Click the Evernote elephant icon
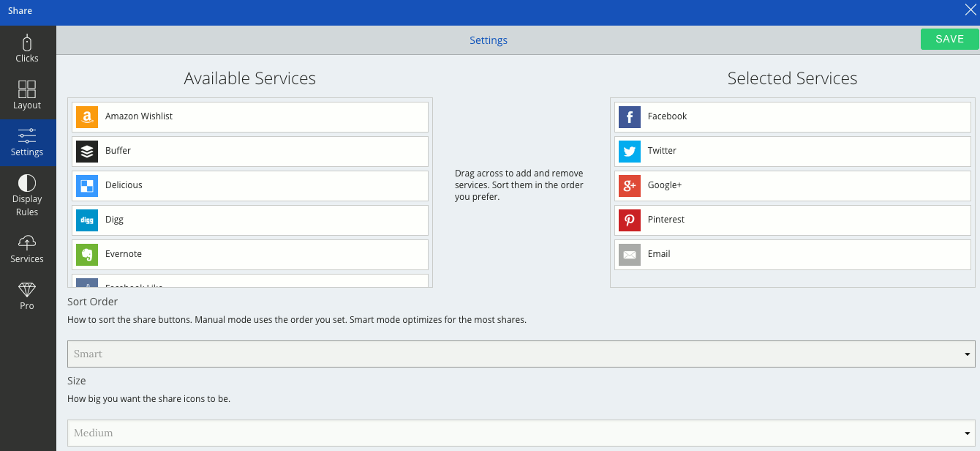The height and width of the screenshot is (451, 980). (x=87, y=255)
